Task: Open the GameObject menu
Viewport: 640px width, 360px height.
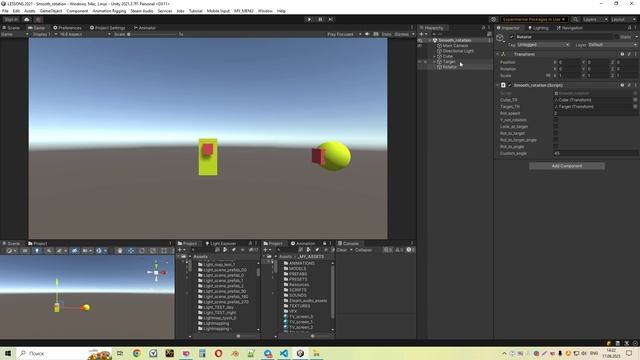Action: pyautogui.click(x=51, y=11)
